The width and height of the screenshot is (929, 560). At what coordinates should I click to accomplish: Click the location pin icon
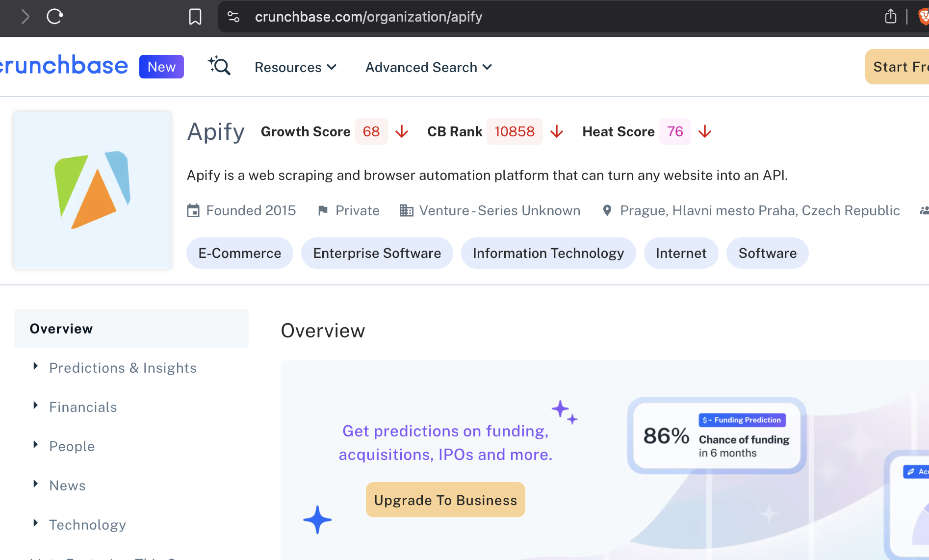(607, 211)
